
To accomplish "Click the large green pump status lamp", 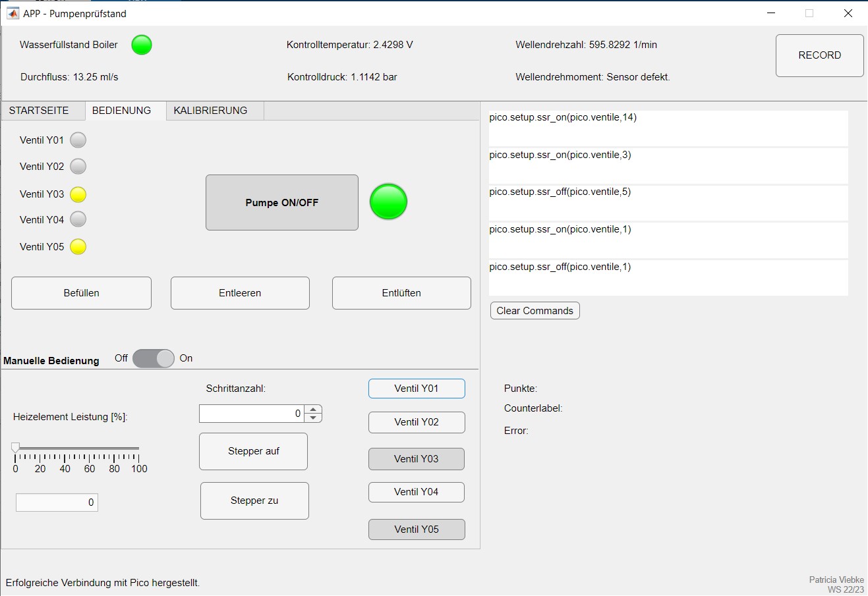I will coord(388,202).
